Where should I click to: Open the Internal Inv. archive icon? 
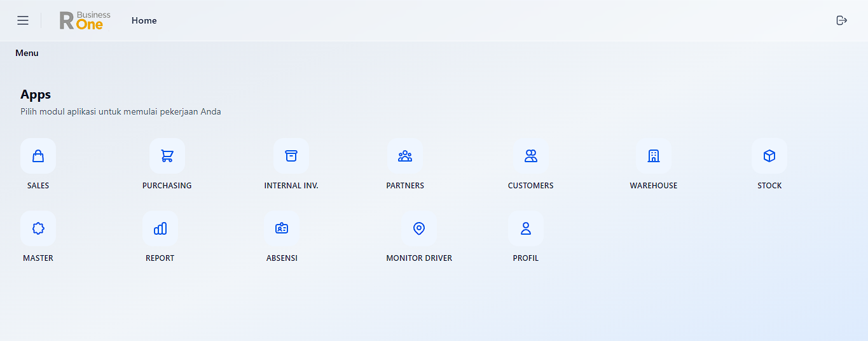tap(291, 156)
